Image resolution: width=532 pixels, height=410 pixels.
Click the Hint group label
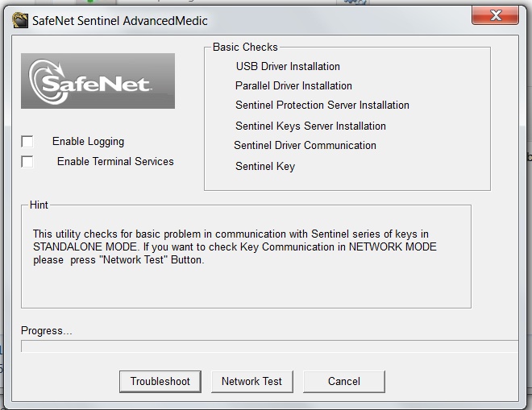click(39, 205)
